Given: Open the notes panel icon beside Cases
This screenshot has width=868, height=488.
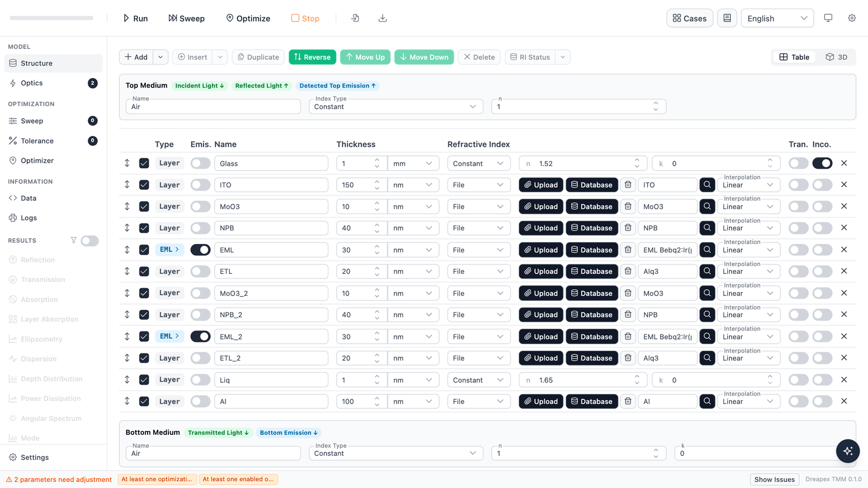Looking at the screenshot, I should pyautogui.click(x=727, y=18).
